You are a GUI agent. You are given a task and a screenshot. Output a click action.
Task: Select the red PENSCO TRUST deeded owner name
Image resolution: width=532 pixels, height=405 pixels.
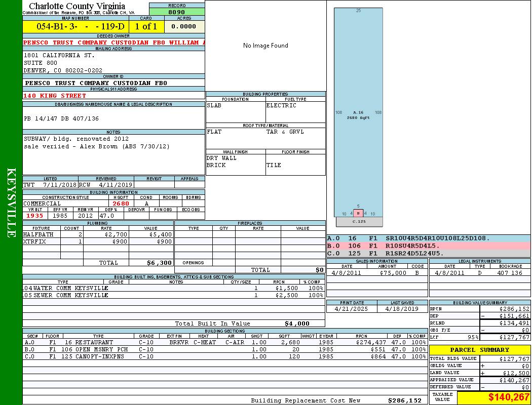pyautogui.click(x=113, y=43)
